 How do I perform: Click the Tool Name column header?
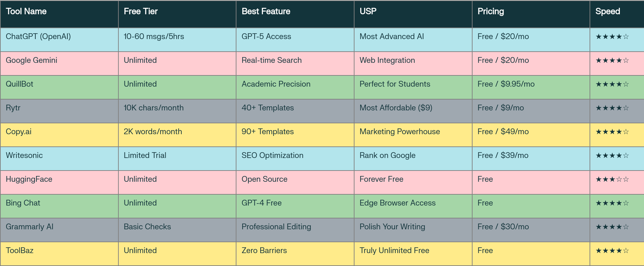26,12
